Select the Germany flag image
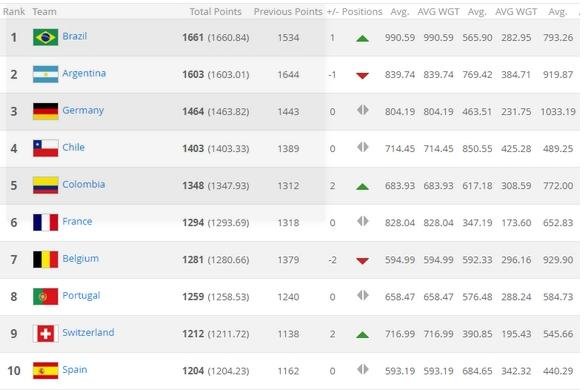The image size is (584, 390). tap(45, 111)
